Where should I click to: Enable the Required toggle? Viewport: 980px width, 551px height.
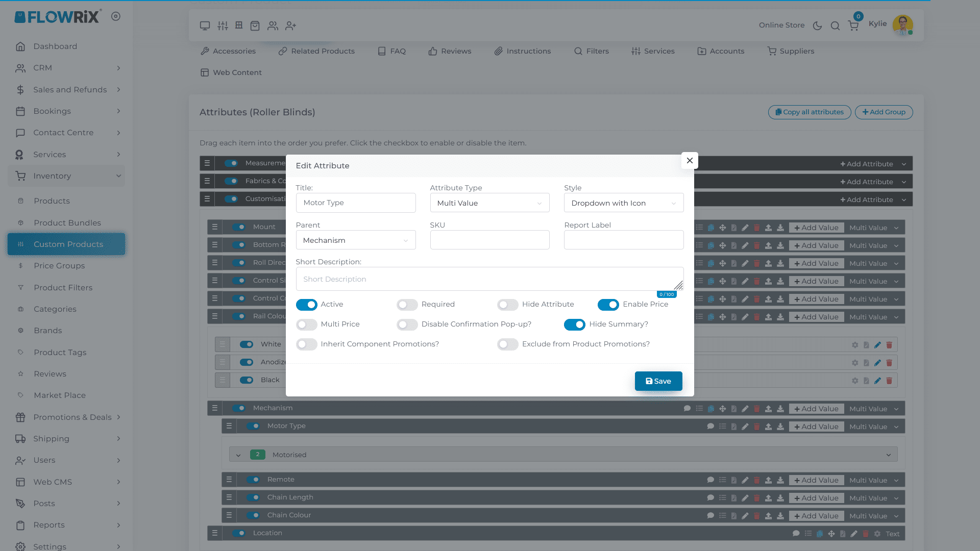pyautogui.click(x=407, y=305)
